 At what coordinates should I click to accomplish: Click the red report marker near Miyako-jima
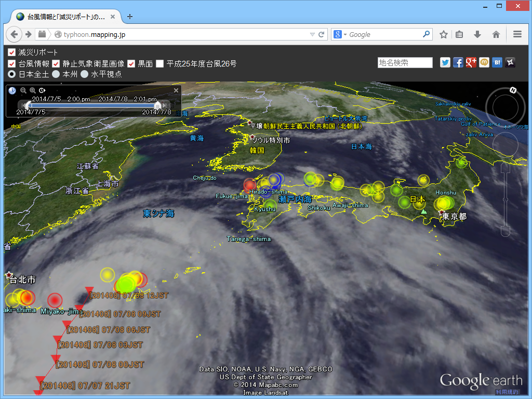pyautogui.click(x=55, y=300)
